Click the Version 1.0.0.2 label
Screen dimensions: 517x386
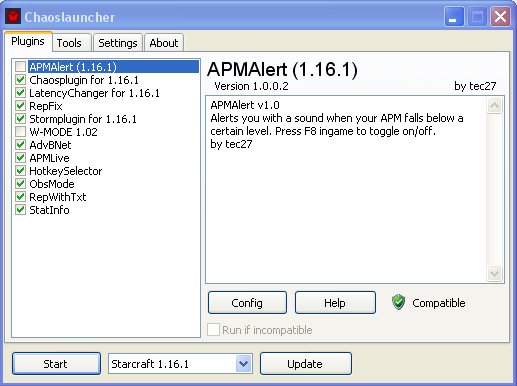251,86
